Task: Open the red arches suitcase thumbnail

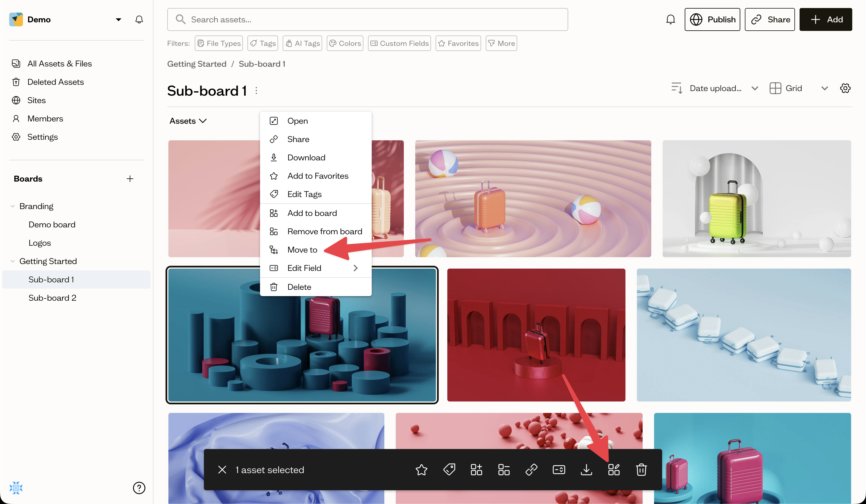Action: tap(536, 335)
